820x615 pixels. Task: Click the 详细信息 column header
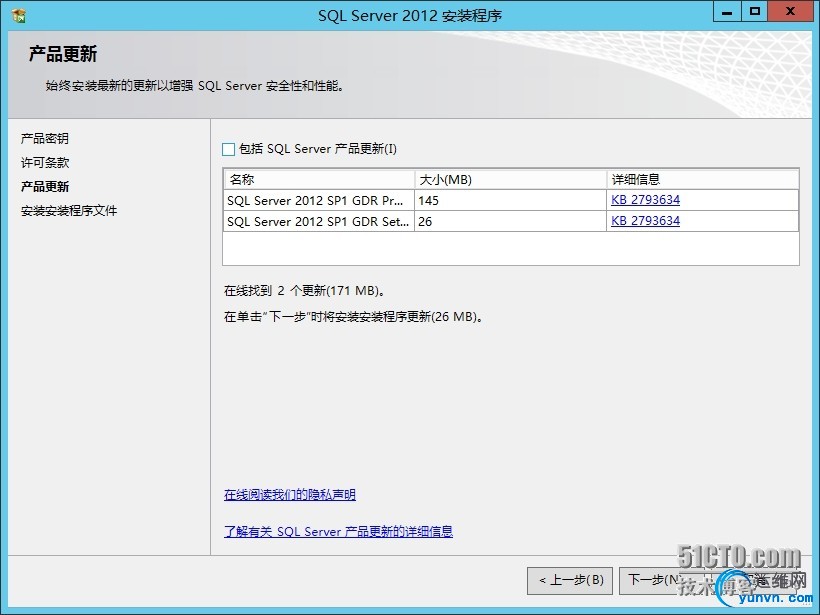pos(703,179)
